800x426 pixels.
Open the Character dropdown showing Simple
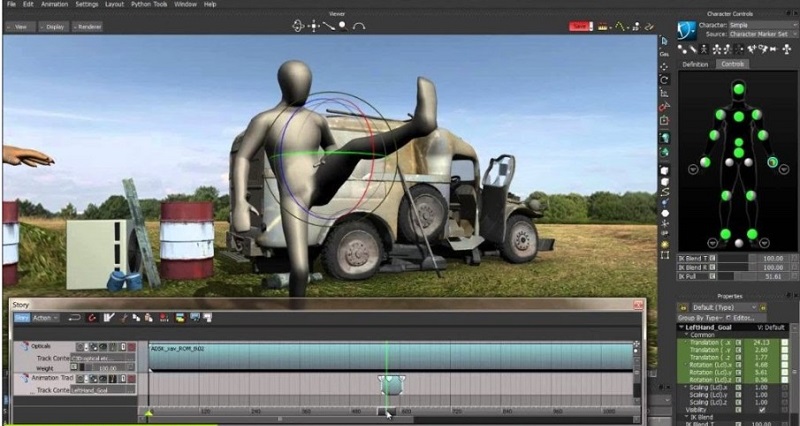click(x=762, y=25)
